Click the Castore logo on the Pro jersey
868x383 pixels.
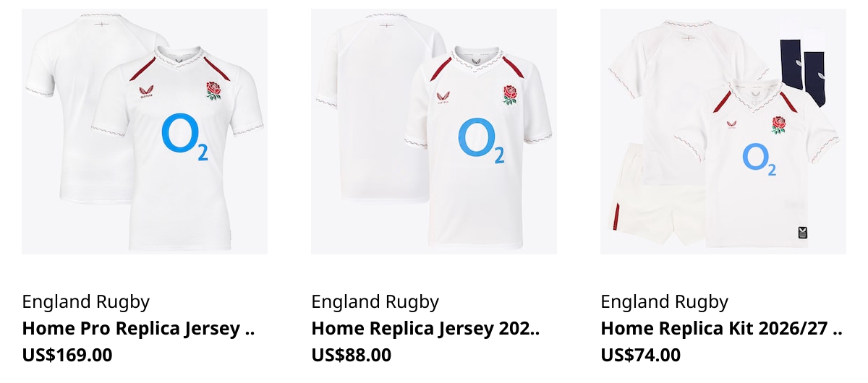145,92
